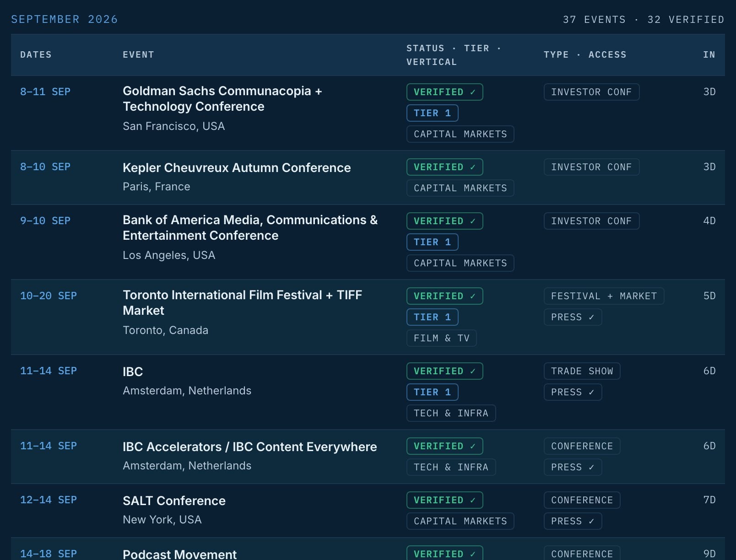Click the 5D countdown value

tap(709, 296)
